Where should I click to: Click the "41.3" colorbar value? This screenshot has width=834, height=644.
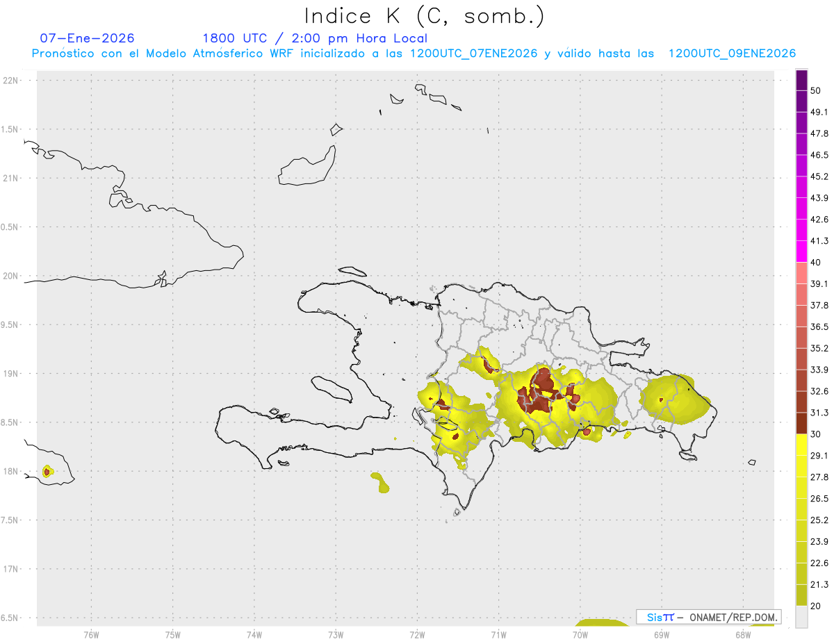(819, 241)
